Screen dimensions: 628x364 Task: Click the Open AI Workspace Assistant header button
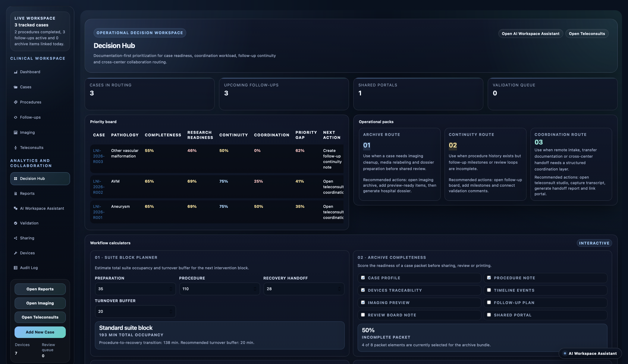[530, 34]
